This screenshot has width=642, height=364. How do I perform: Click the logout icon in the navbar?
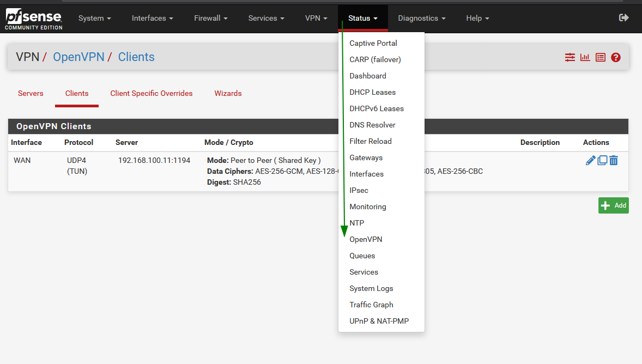click(623, 17)
